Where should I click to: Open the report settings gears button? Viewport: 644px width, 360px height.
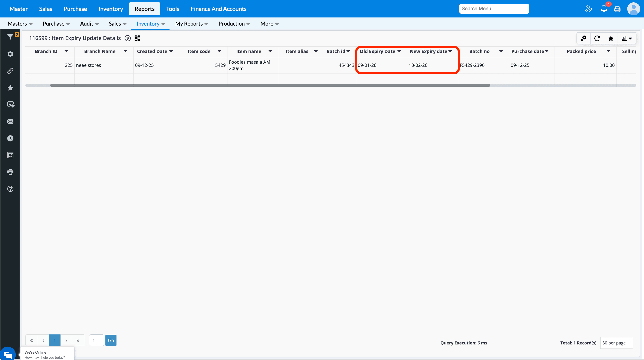click(x=583, y=38)
